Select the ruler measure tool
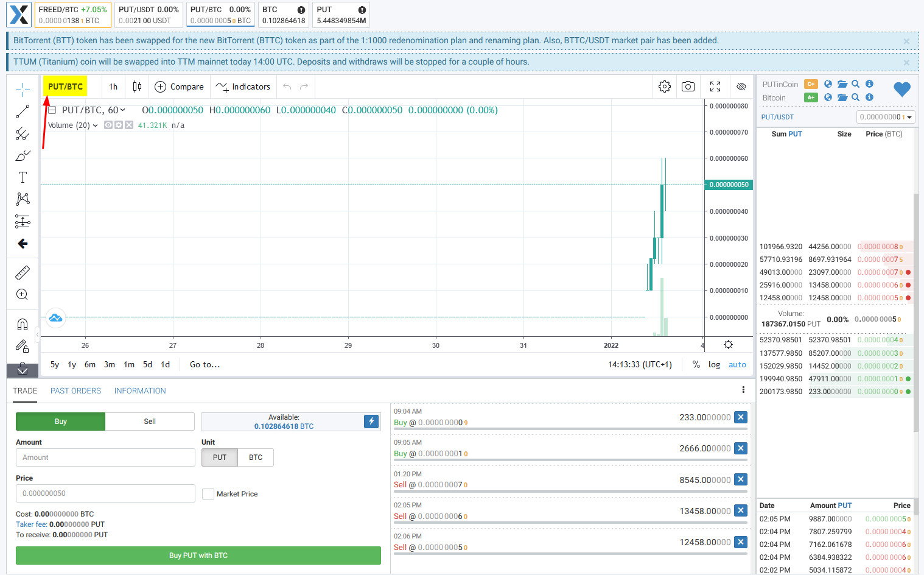The image size is (924, 575). pyautogui.click(x=23, y=273)
